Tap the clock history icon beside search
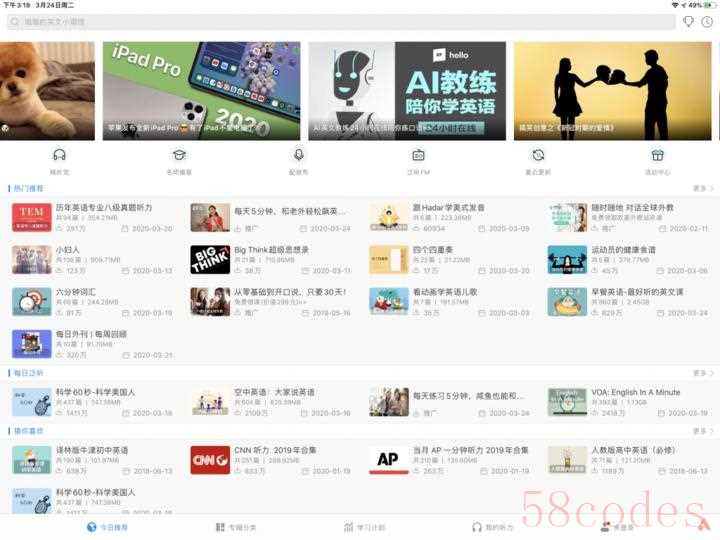This screenshot has height=540, width=720. 707,21
